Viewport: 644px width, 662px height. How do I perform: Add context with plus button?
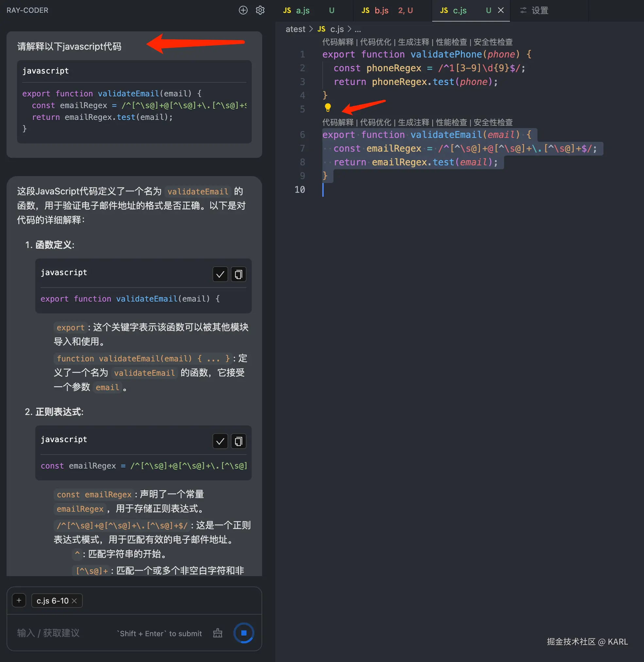pyautogui.click(x=19, y=601)
